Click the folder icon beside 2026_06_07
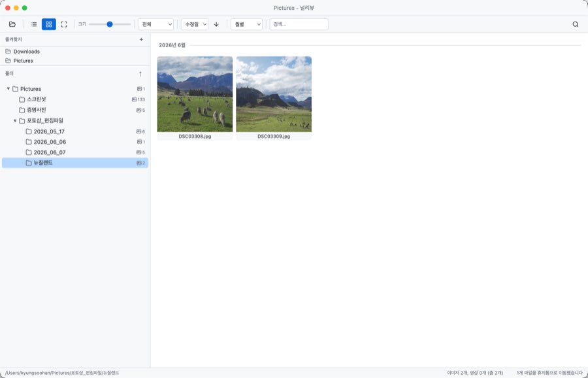 click(29, 152)
